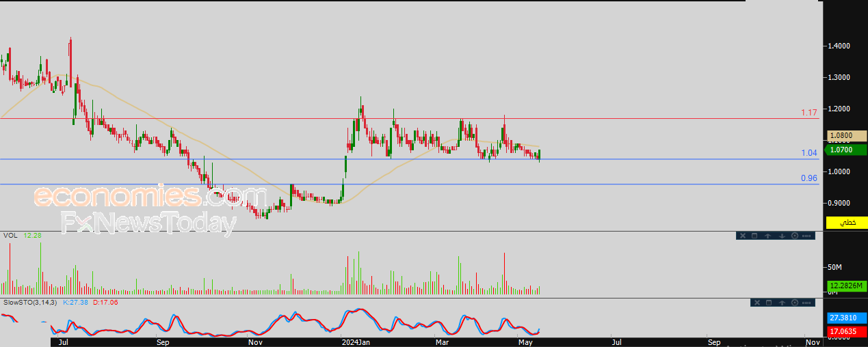Move the VOL panel up
868x347 pixels.
[767, 236]
